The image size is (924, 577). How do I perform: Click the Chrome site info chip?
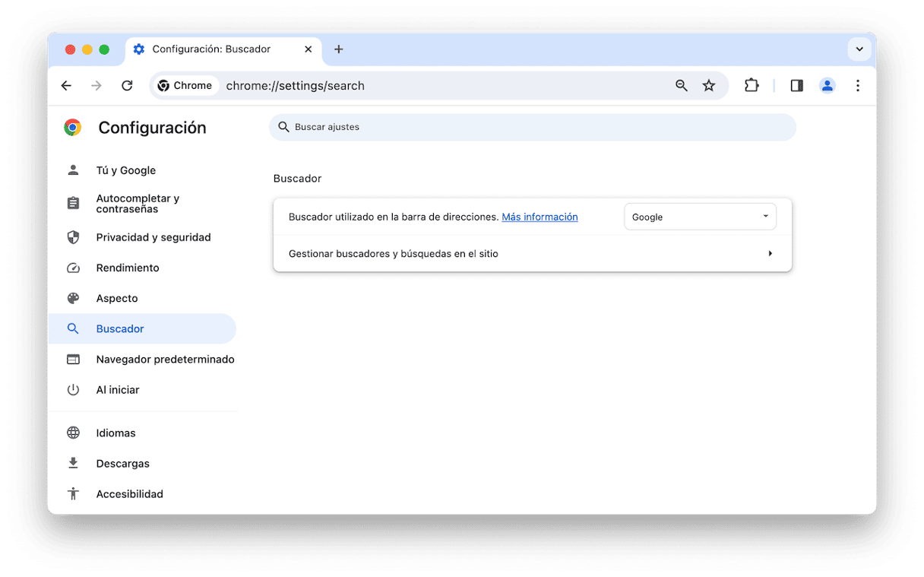[x=185, y=86]
